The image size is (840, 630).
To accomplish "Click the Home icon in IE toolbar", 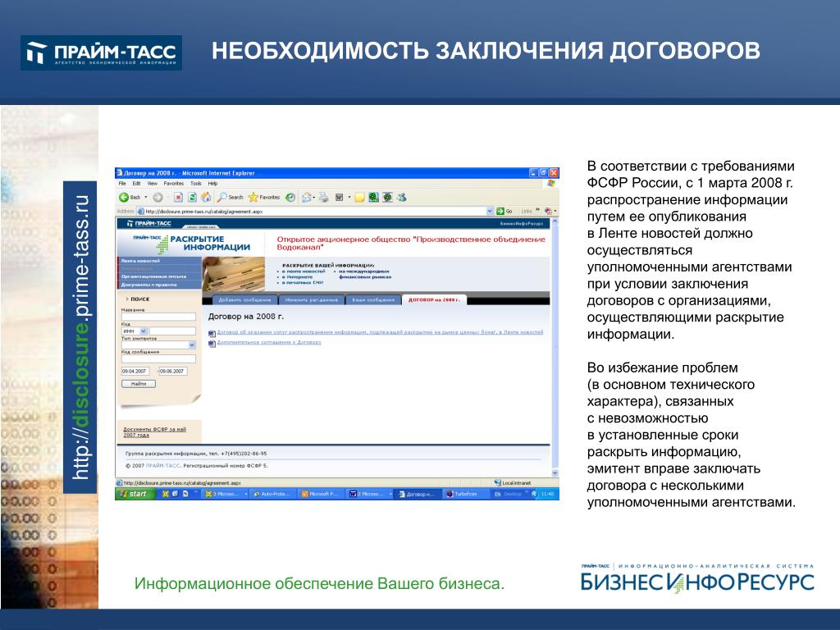I will pyautogui.click(x=206, y=197).
